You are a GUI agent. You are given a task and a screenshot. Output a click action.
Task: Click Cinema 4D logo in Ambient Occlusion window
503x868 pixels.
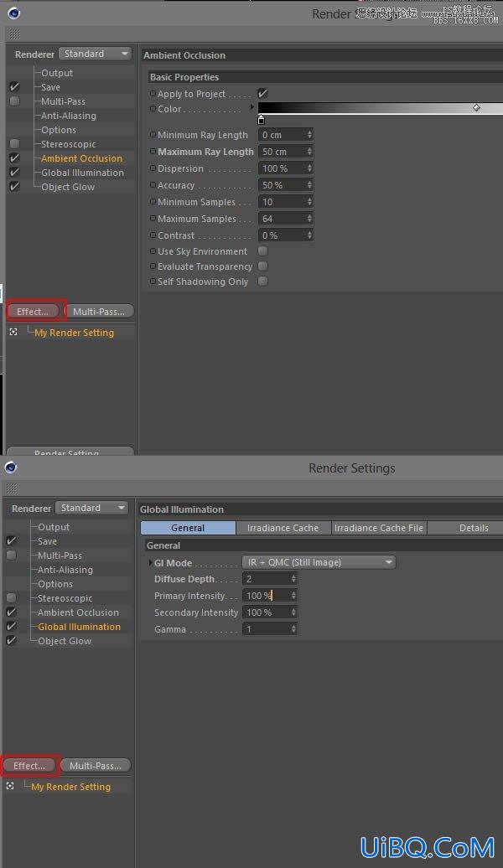13,13
